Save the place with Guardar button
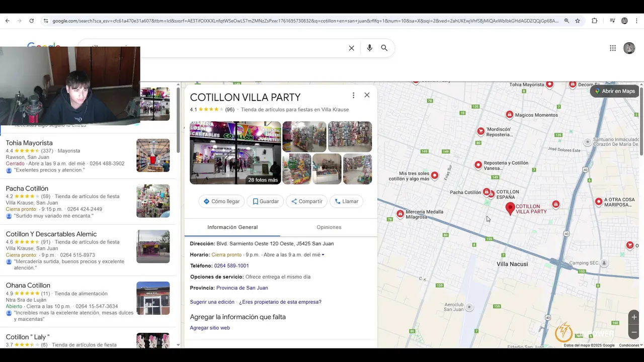Image resolution: width=644 pixels, height=362 pixels. (x=265, y=201)
